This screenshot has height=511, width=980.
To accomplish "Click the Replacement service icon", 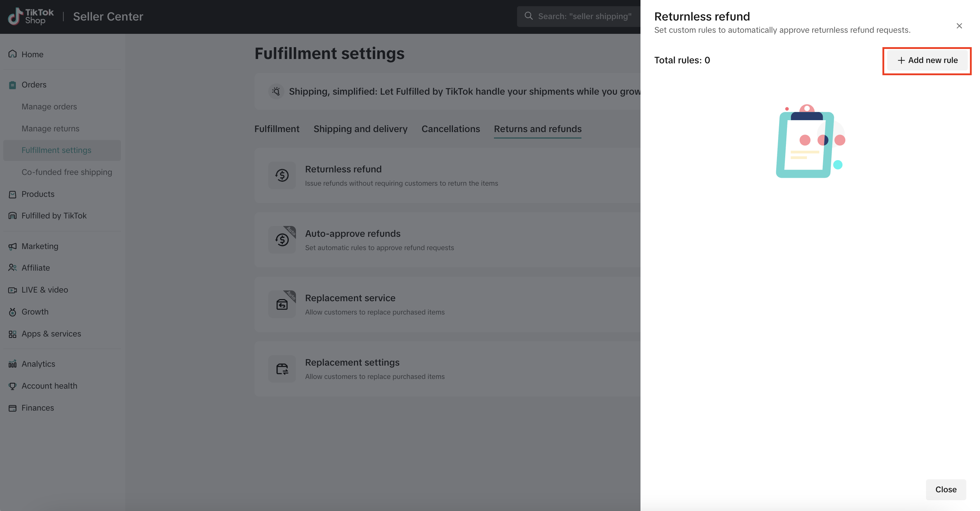I will point(282,304).
